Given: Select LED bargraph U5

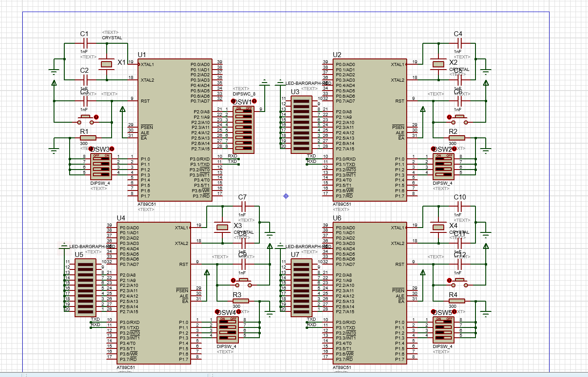Looking at the screenshot, I should tap(85, 288).
